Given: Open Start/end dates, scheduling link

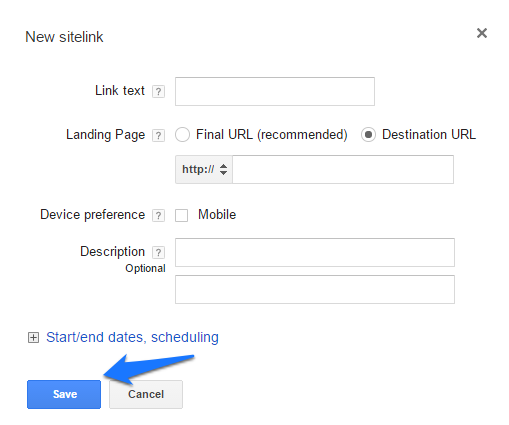Looking at the screenshot, I should coord(132,337).
